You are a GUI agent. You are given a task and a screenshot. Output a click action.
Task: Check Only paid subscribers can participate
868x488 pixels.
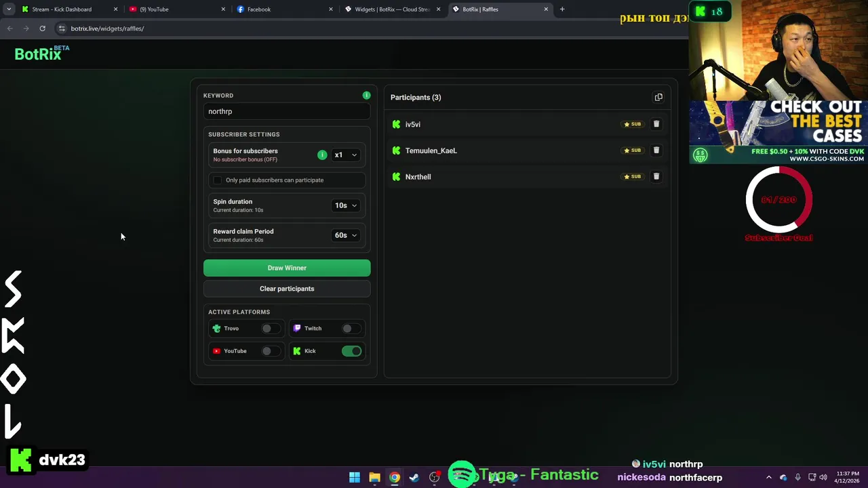pos(217,180)
